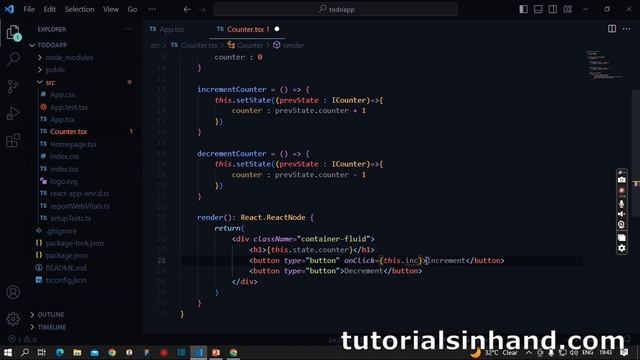Image resolution: width=640 pixels, height=360 pixels.
Task: Show more menu items via ellipsis
Action: pyautogui.click(x=152, y=9)
